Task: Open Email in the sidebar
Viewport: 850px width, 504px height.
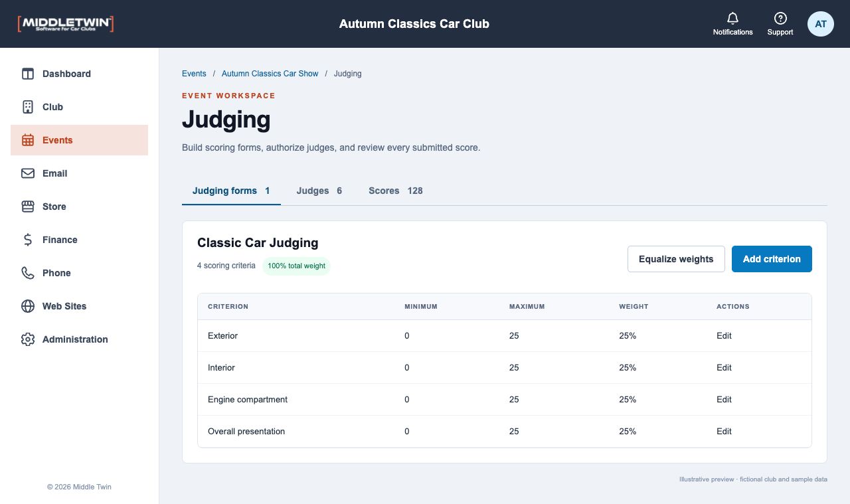Action: click(79, 173)
